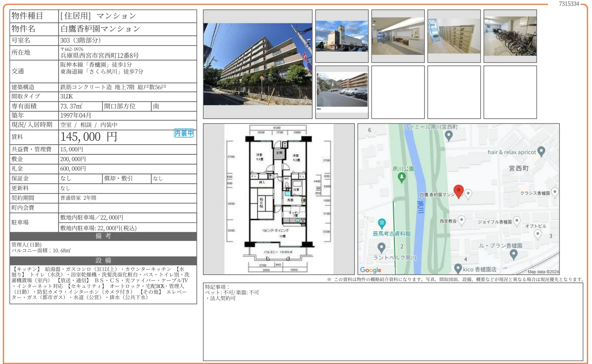This screenshot has height=364, width=592.
Task: Open Google Maps via the Google logo
Action: (x=371, y=270)
